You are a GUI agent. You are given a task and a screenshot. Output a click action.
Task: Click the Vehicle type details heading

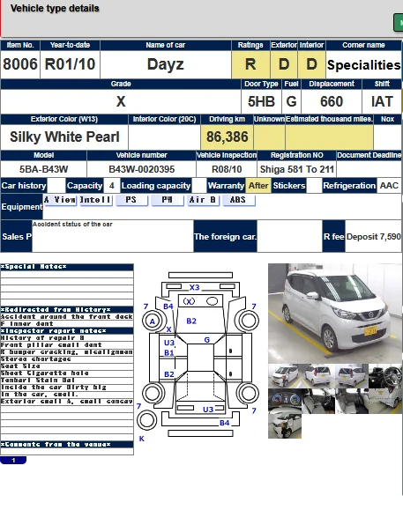click(x=55, y=8)
